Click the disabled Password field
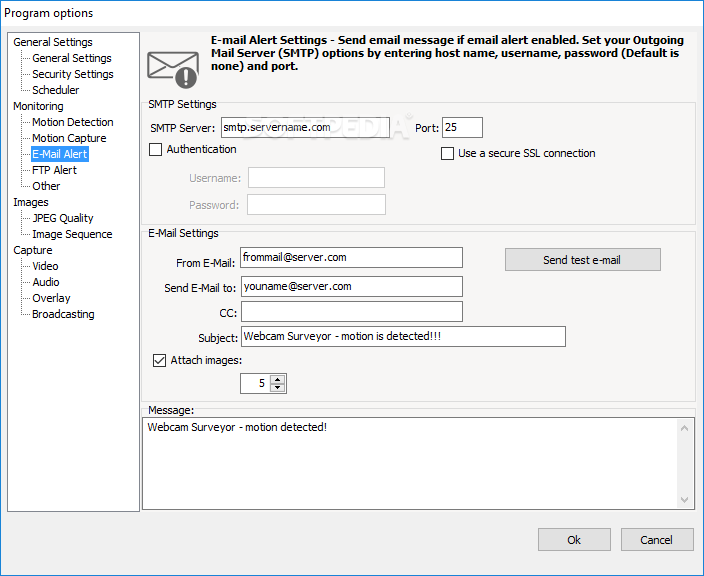704x576 pixels. [x=317, y=205]
